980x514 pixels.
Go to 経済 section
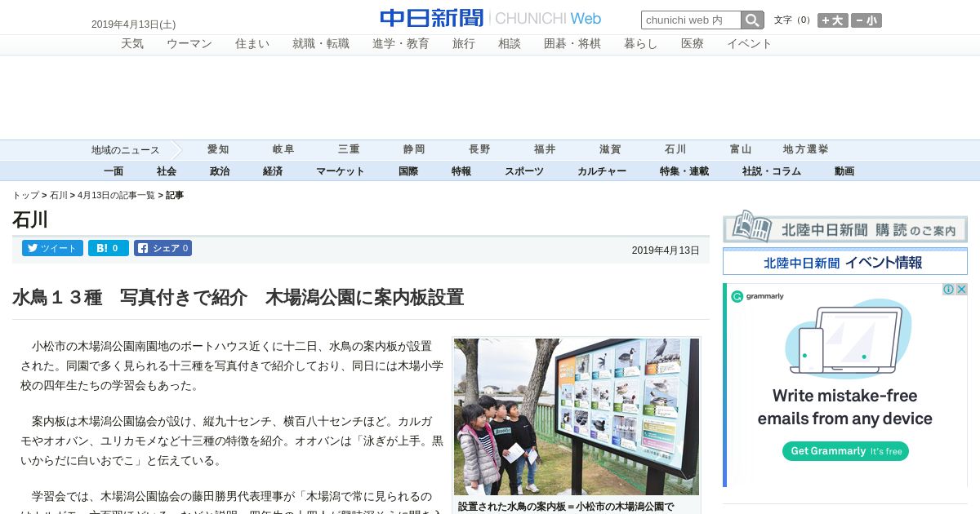[x=273, y=171]
